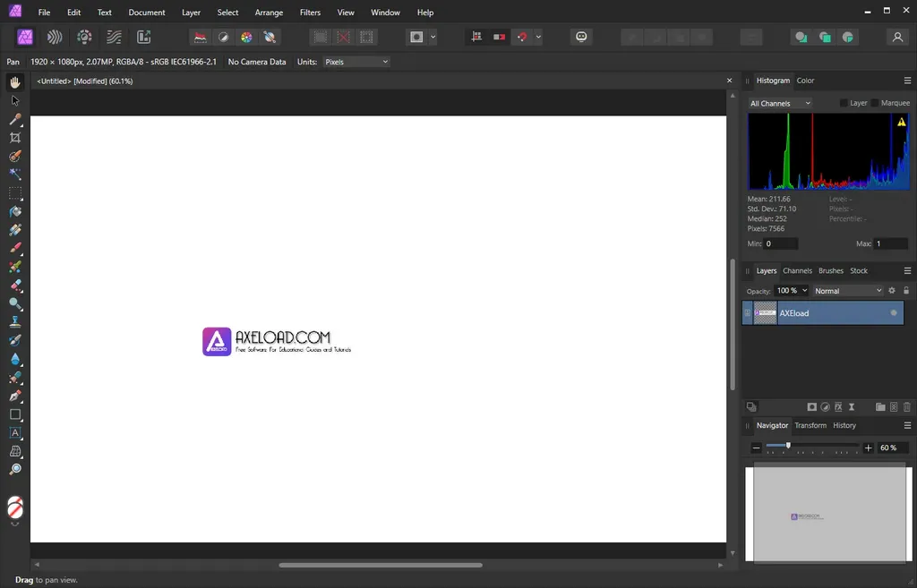This screenshot has width=917, height=588.
Task: Switch to the Brushes tab
Action: coord(830,270)
